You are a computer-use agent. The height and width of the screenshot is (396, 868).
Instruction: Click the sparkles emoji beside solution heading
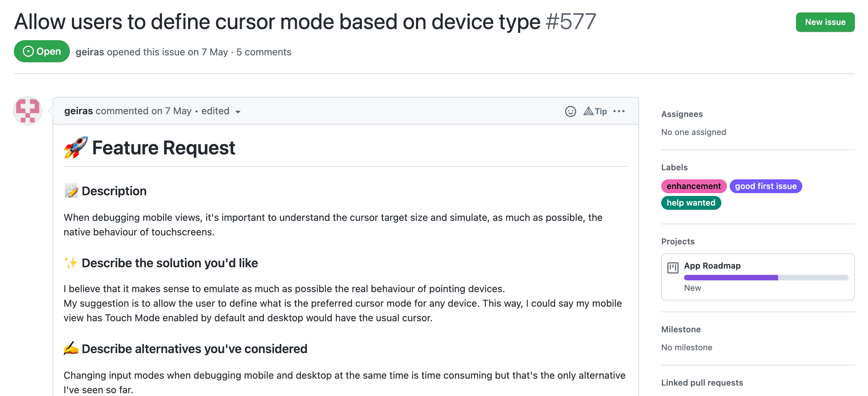click(x=71, y=263)
